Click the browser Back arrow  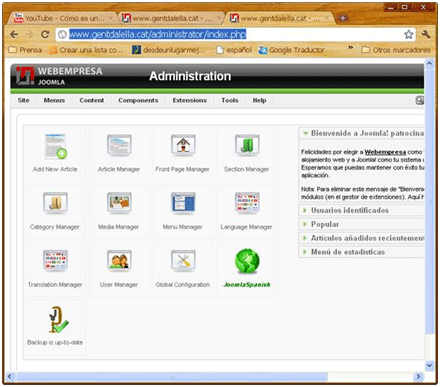point(14,34)
